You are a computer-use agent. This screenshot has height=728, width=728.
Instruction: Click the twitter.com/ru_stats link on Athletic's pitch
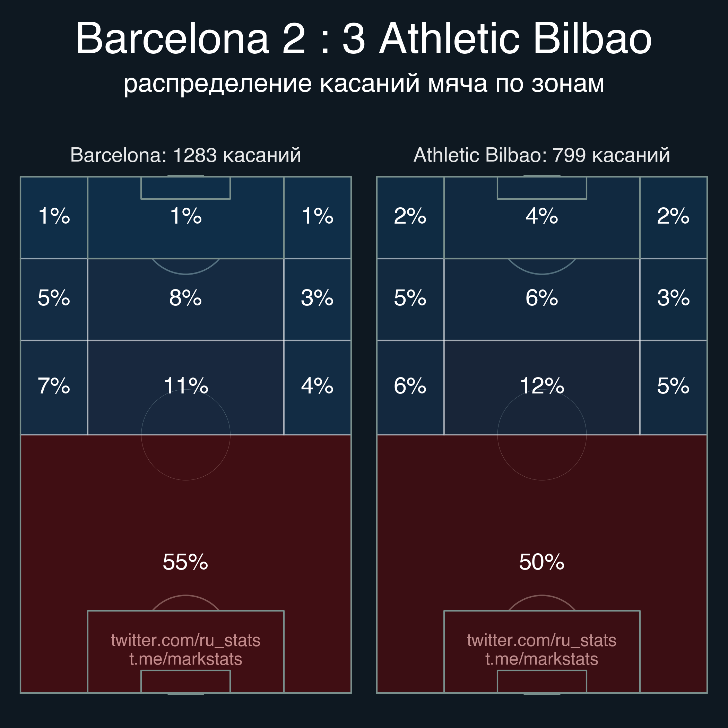pyautogui.click(x=541, y=640)
